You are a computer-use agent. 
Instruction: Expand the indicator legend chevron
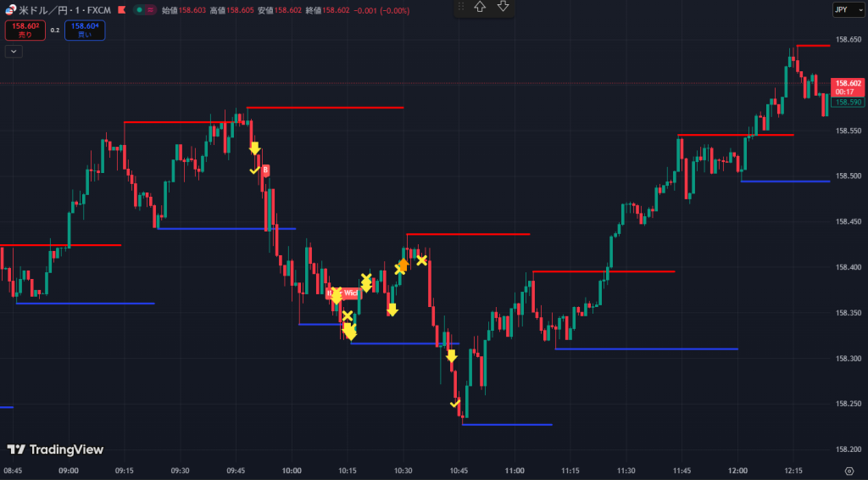pos(13,51)
